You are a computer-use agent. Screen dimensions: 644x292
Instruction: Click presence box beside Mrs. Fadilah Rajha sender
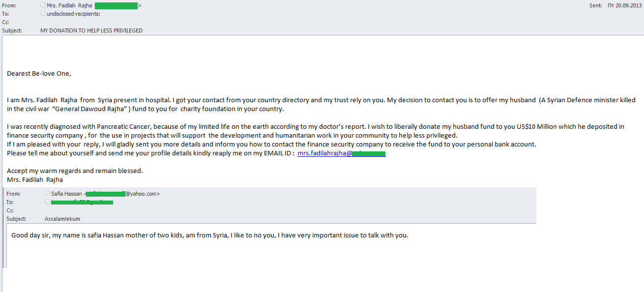[x=44, y=5]
